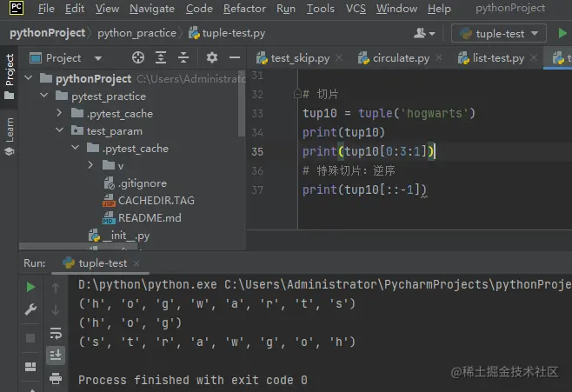Select the CACHEDIR.TAG file
572x392 pixels.
[x=156, y=201]
